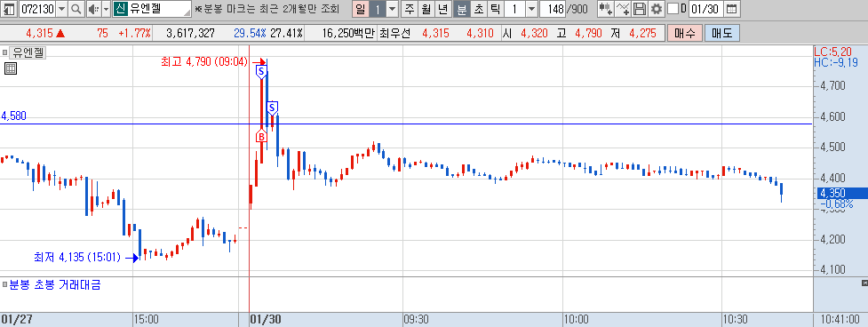The image size is (868, 327).
Task: Click the volume value 3,617,327
Action: tap(190, 33)
